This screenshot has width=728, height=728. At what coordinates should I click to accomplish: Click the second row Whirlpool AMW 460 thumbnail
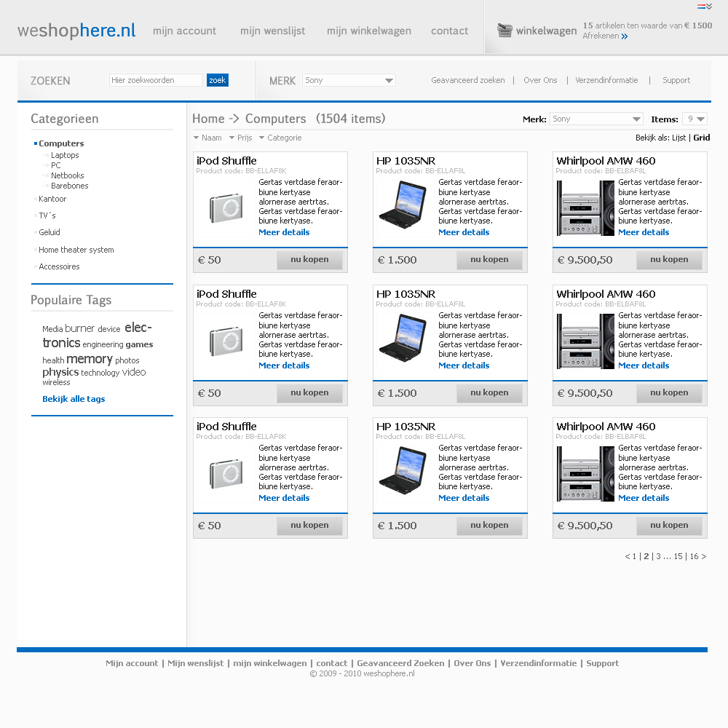pos(586,341)
